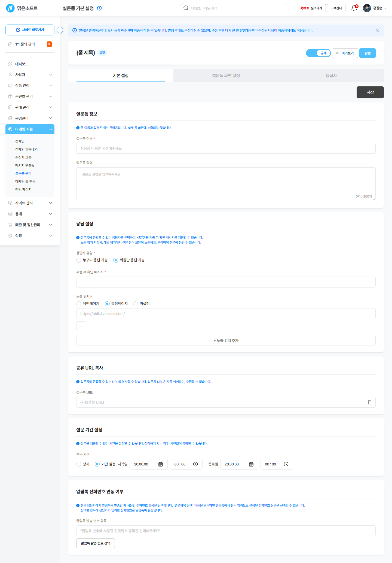Open the start time clock icon
The height and width of the screenshot is (563, 392).
[195, 464]
